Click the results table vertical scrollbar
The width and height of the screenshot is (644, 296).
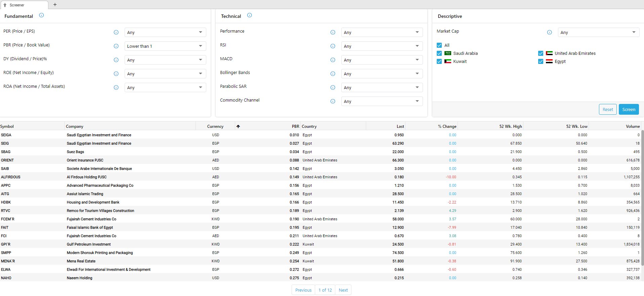pos(642,198)
